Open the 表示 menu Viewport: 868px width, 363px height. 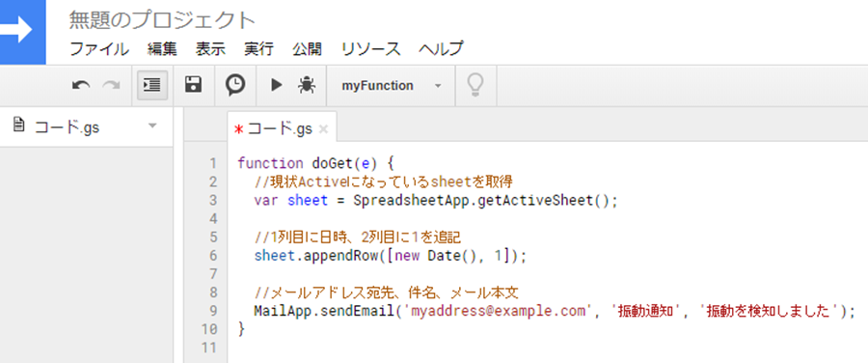click(210, 49)
